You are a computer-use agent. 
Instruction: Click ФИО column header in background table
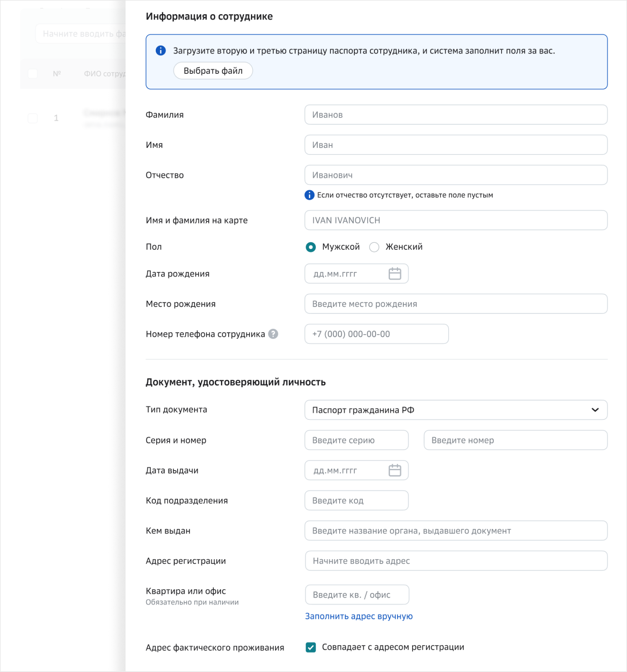tap(105, 74)
